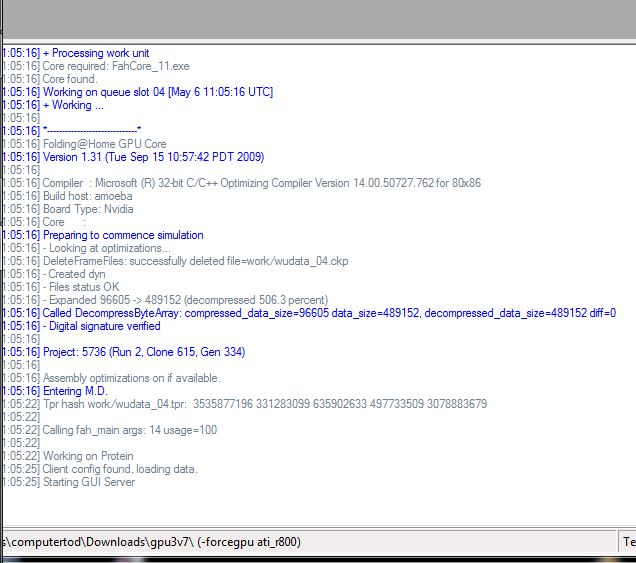Click the 'Entering M.D.' log line
The height and width of the screenshot is (563, 636).
point(55,391)
